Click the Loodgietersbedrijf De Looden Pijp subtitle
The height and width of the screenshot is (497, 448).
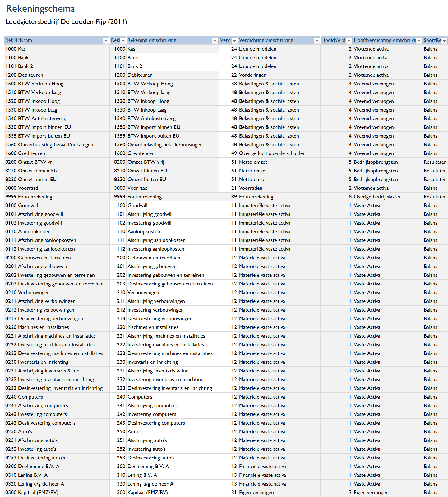pyautogui.click(x=66, y=22)
